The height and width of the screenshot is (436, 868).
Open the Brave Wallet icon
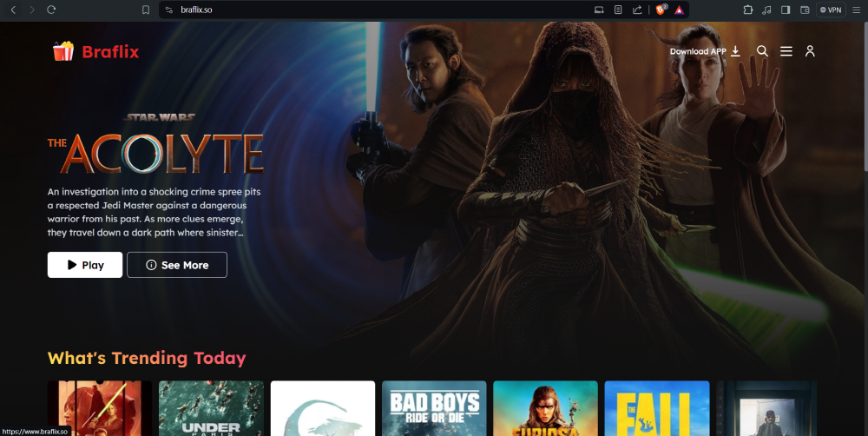pyautogui.click(x=804, y=10)
